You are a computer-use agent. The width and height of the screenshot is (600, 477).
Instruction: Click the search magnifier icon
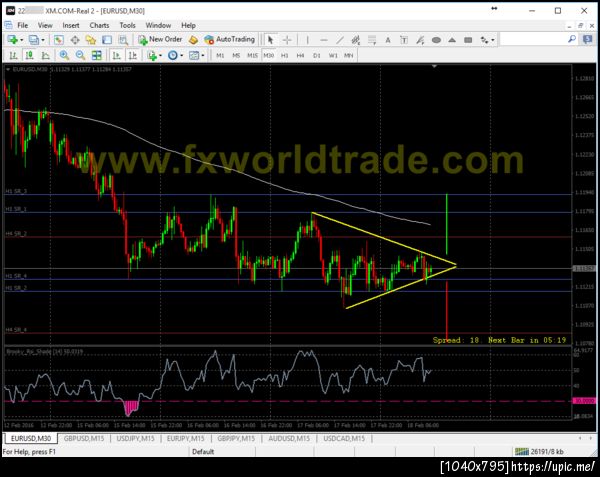coord(572,39)
